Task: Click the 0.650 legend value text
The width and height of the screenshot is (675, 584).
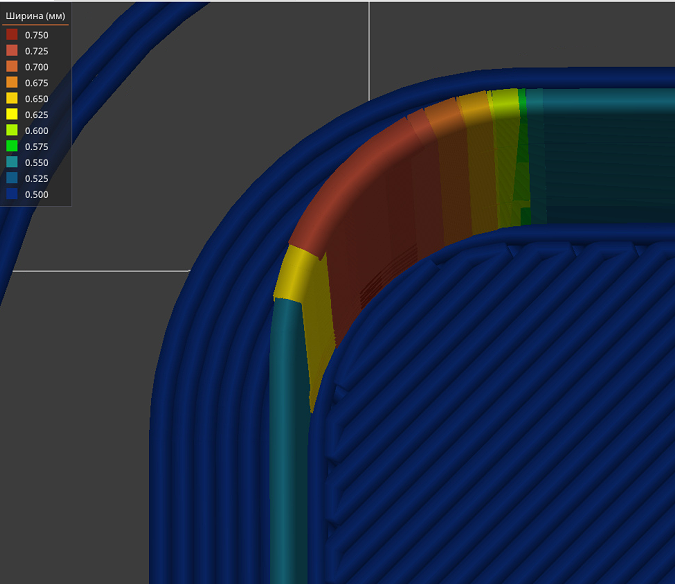Action: pos(37,99)
